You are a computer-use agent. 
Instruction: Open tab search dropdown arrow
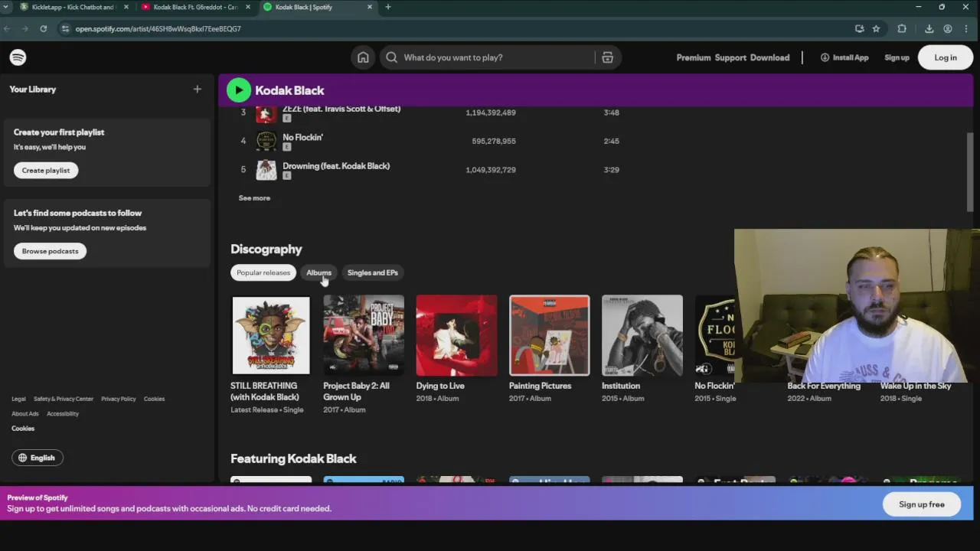[x=6, y=7]
